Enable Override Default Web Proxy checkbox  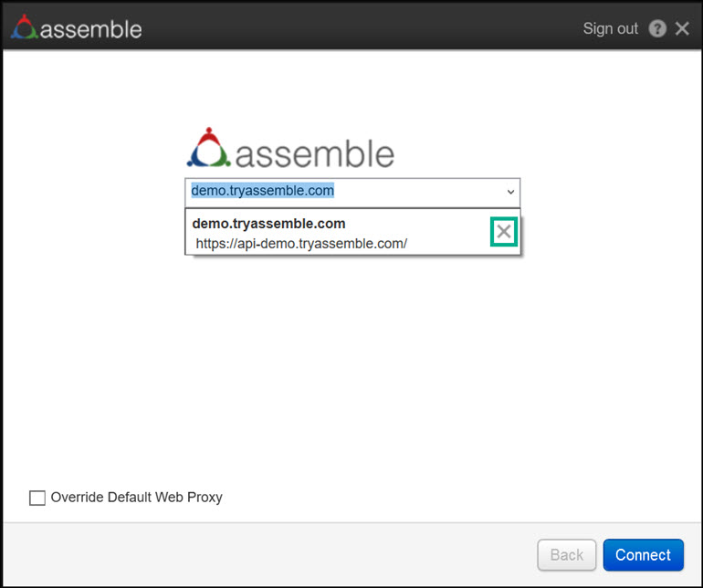point(37,498)
